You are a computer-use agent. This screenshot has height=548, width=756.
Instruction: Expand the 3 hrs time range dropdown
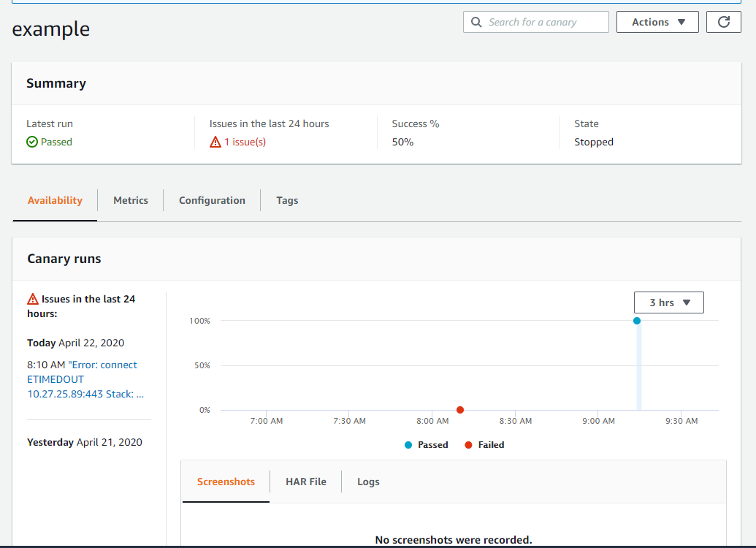pyautogui.click(x=668, y=302)
